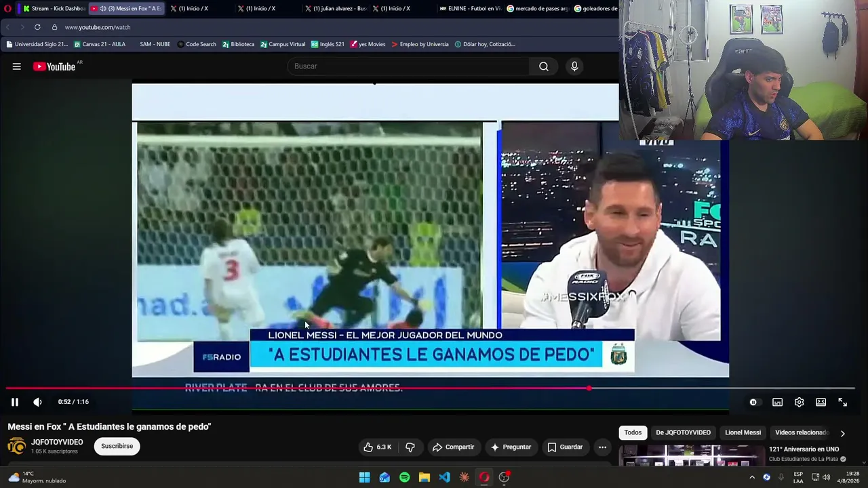Reload the current page
The width and height of the screenshot is (868, 488).
click(x=37, y=27)
